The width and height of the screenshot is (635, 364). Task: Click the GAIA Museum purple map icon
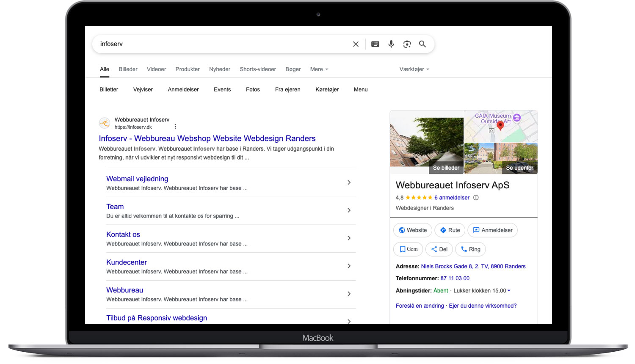516,118
